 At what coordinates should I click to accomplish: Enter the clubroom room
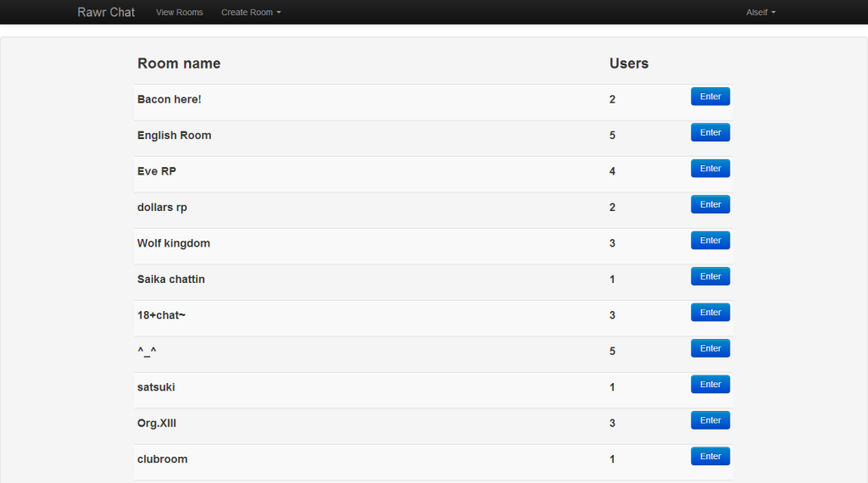click(x=710, y=457)
